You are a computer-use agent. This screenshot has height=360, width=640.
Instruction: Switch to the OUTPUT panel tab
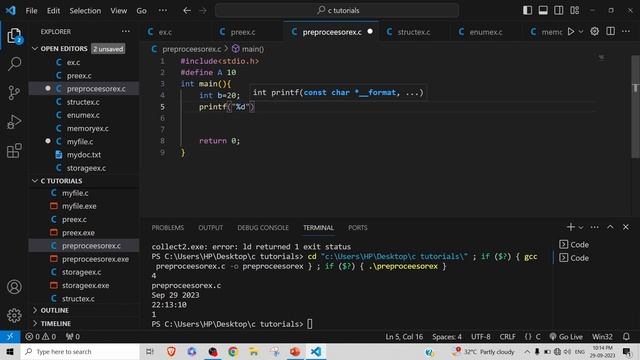pyautogui.click(x=211, y=228)
